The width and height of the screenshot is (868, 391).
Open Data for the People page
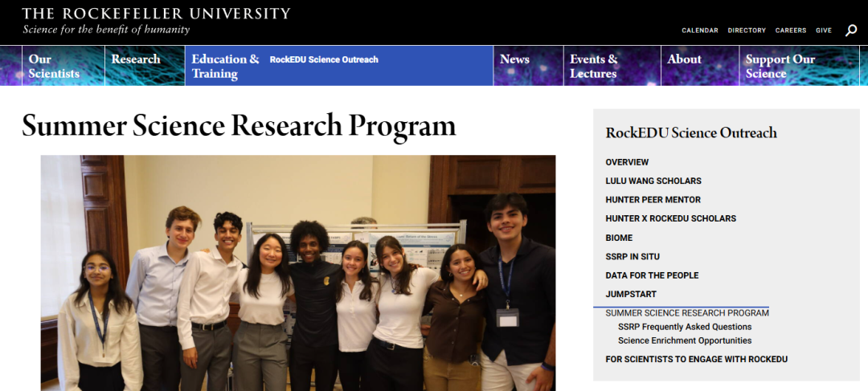tap(652, 275)
